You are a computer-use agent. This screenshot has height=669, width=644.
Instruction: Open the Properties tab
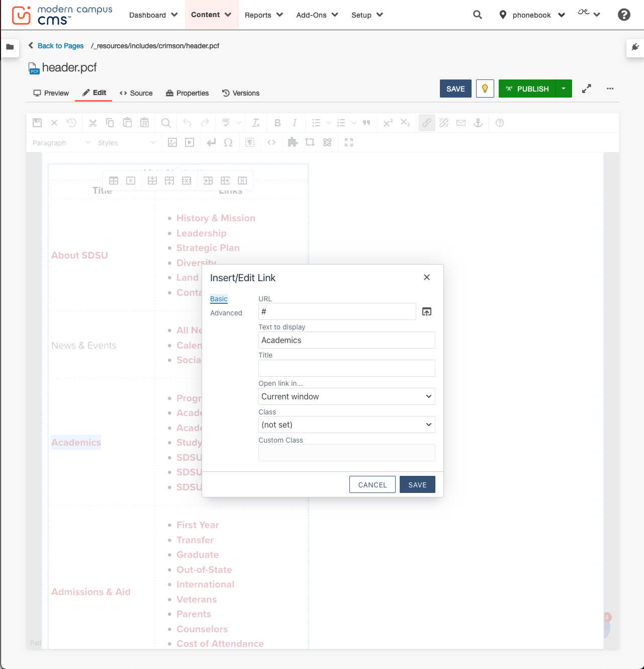point(187,93)
